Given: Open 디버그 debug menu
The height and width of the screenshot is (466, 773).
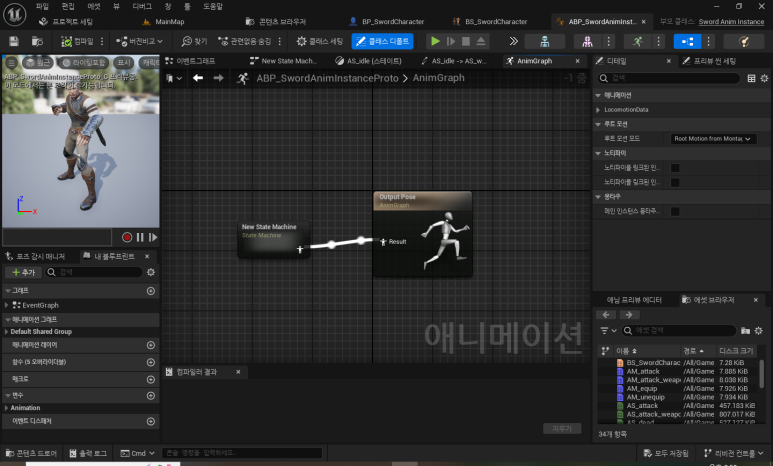Looking at the screenshot, I should click(x=142, y=6).
